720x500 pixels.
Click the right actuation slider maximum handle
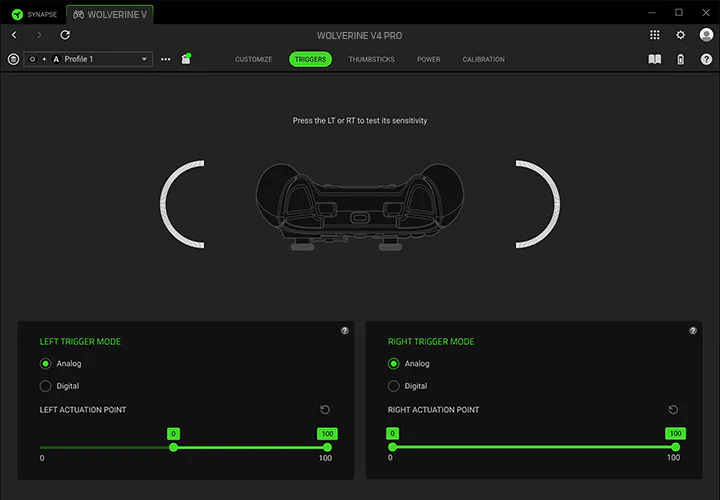point(675,447)
